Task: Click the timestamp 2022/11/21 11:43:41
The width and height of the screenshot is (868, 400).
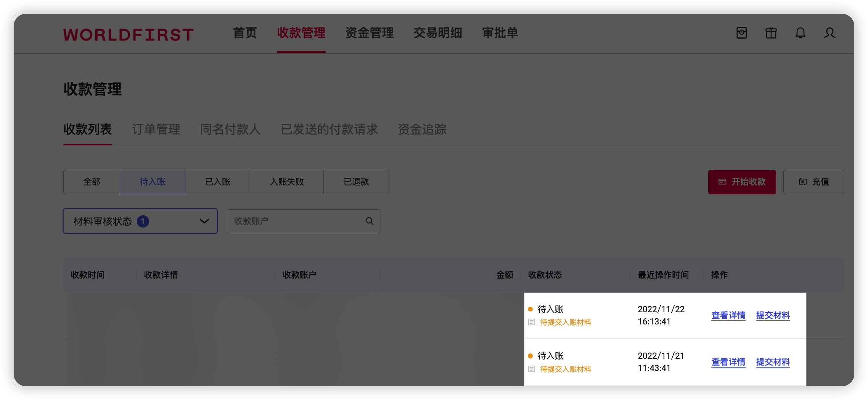Action: point(661,362)
